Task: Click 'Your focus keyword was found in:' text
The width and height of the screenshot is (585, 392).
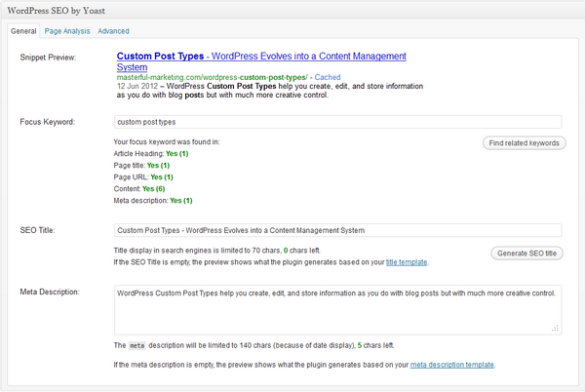Action: pos(167,141)
